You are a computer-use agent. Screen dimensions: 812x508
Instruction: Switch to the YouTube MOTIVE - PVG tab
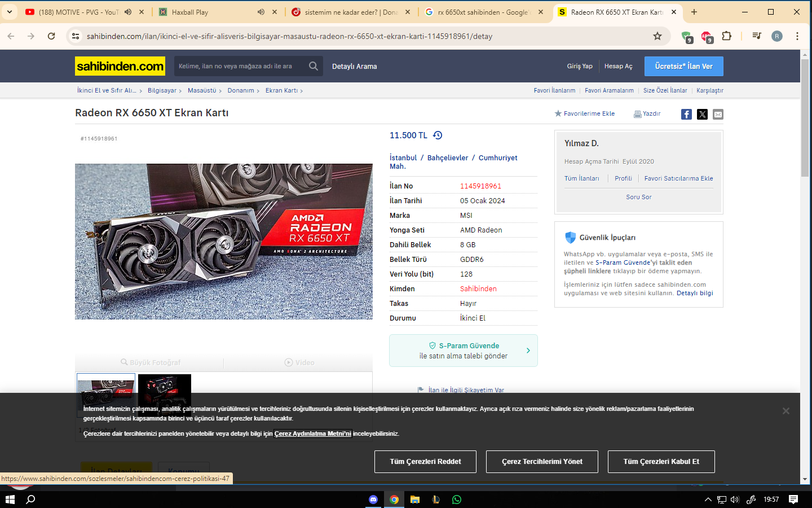coord(78,12)
